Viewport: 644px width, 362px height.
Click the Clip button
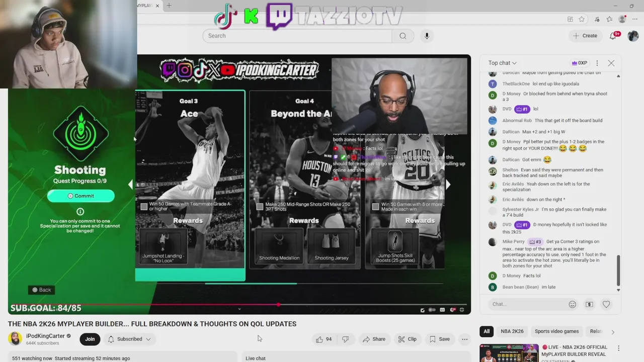pos(407,339)
